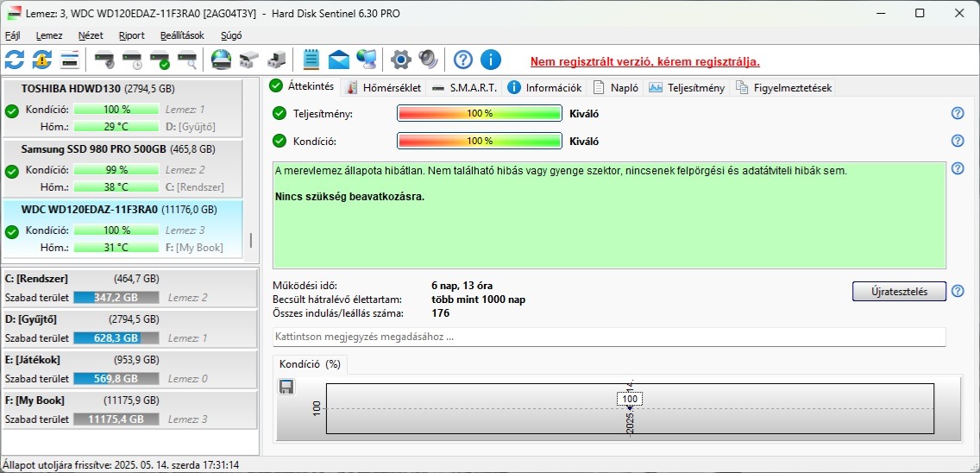
Task: Click the 100 data point marker in graph
Action: (x=630, y=399)
